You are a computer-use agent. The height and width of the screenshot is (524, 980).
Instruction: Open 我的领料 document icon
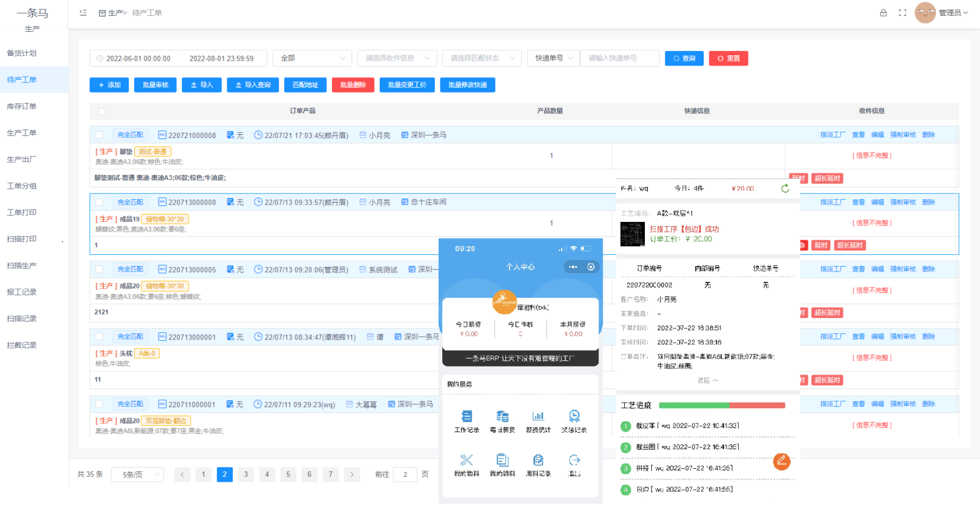click(502, 460)
